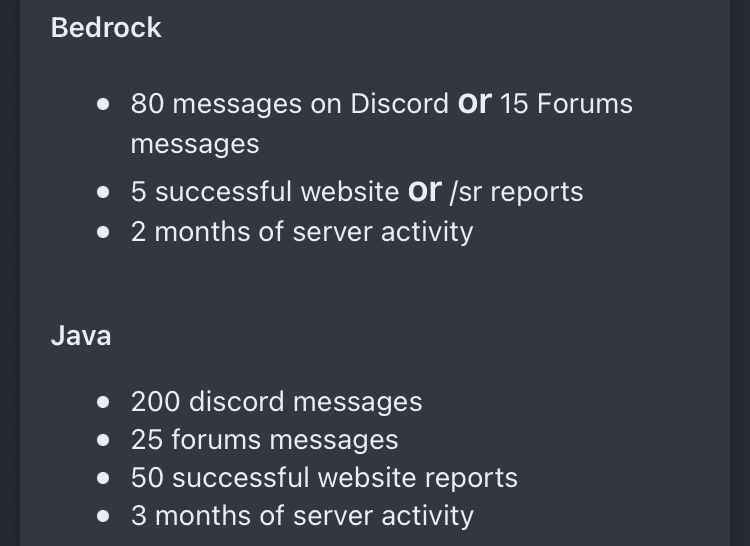
Task: Click the Java heading
Action: (81, 336)
